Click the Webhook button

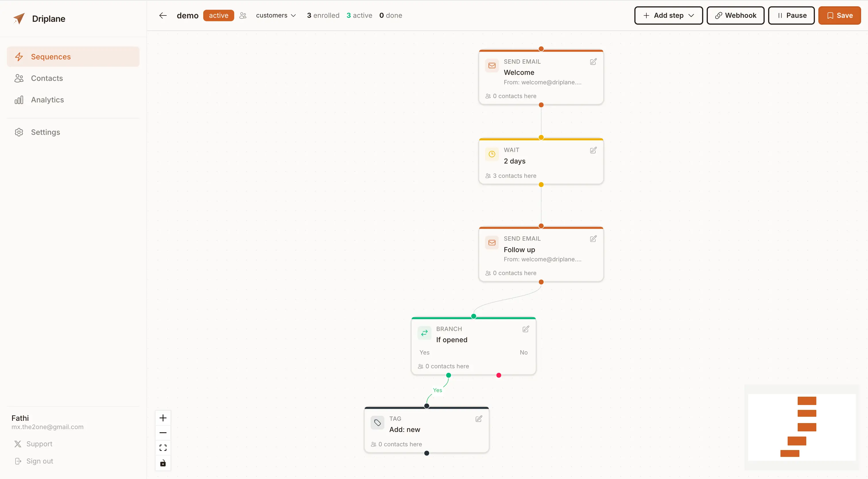(735, 15)
